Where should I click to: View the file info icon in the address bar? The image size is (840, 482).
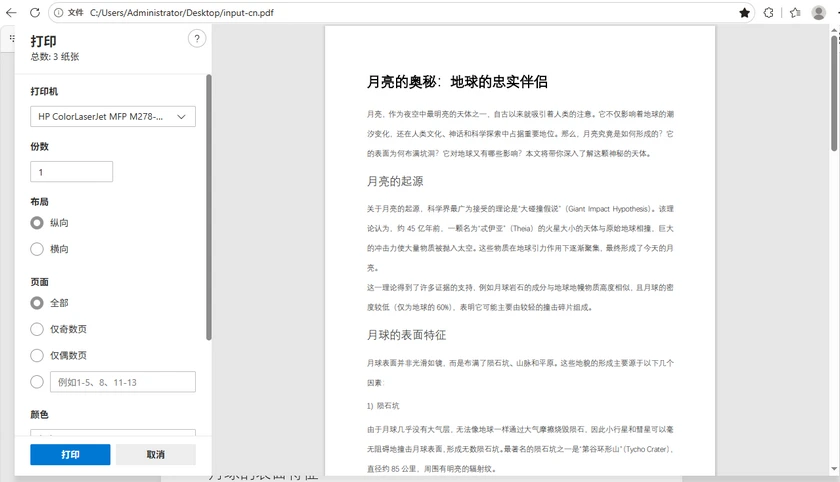(58, 12)
